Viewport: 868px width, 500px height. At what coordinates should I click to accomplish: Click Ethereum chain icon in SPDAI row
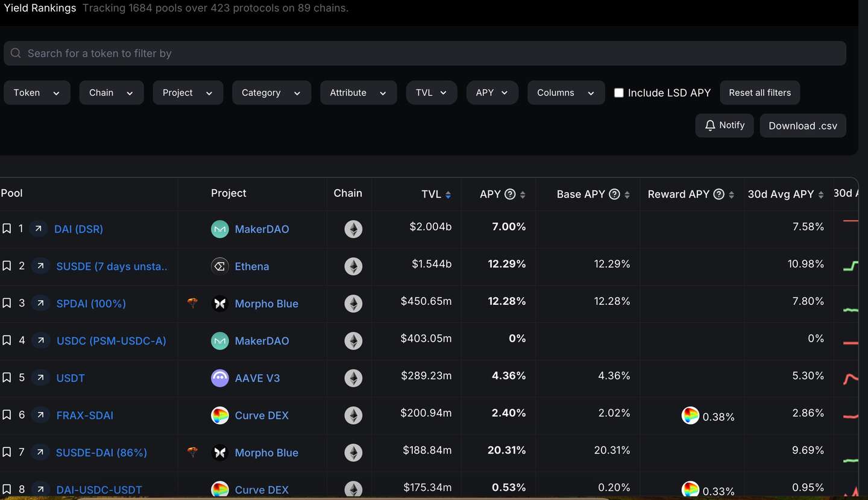pyautogui.click(x=353, y=304)
